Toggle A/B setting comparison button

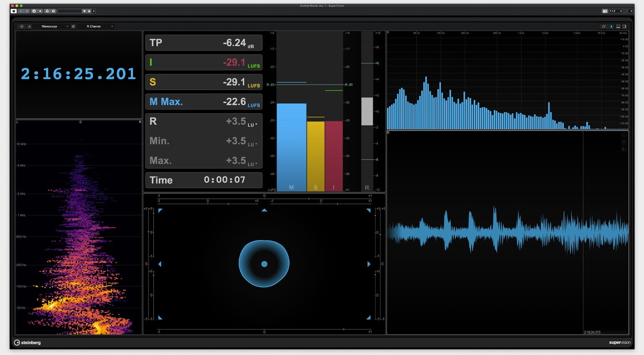(34, 11)
